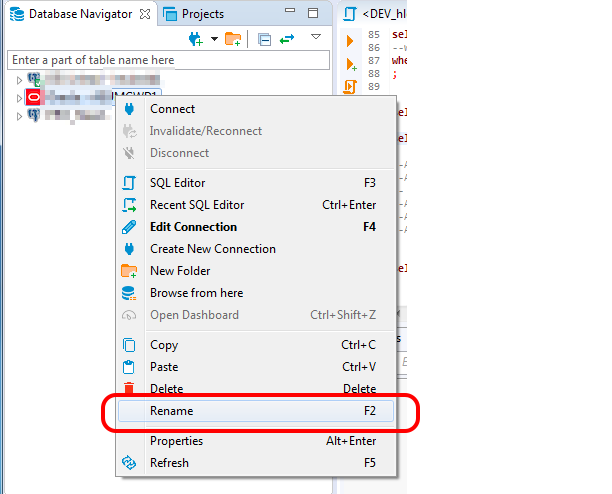The image size is (612, 494).
Task: Click the Edit Connection pencil icon
Action: [x=129, y=227]
